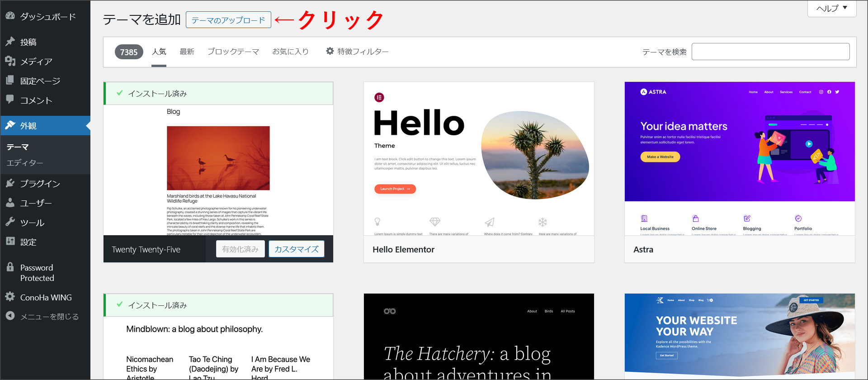This screenshot has width=868, height=380.
Task: Click the Tools wrench icon
Action: coord(10,222)
